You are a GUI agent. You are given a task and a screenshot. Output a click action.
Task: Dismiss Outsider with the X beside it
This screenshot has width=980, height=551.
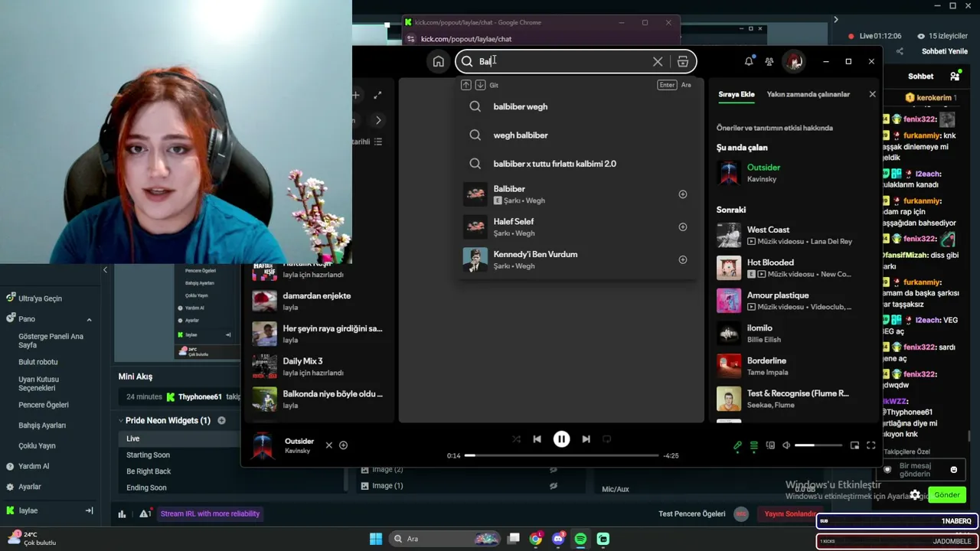click(329, 445)
